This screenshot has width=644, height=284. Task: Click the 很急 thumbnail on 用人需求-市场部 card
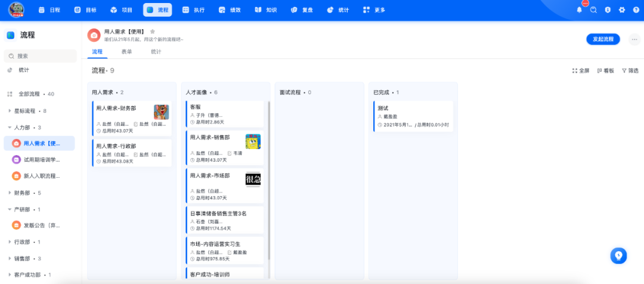253,179
